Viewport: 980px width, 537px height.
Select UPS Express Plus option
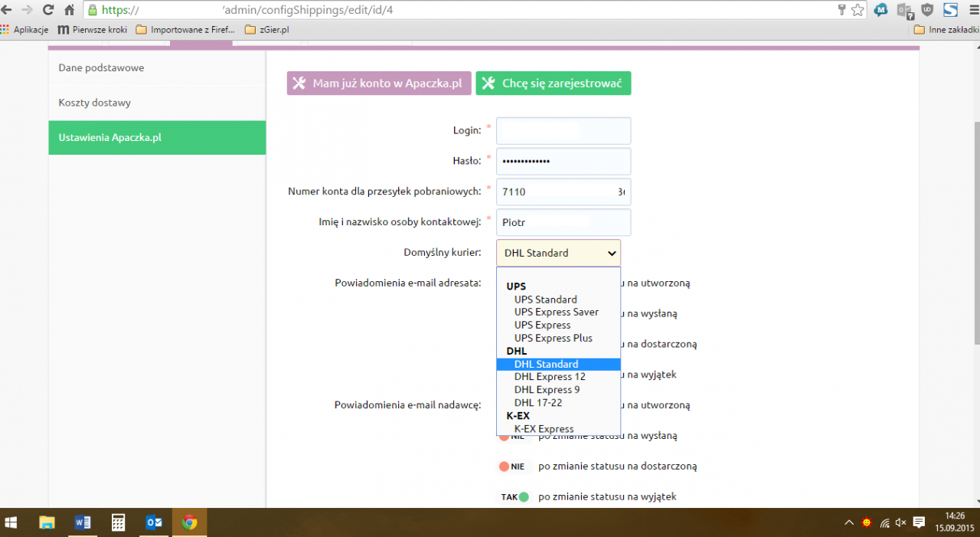tap(554, 338)
